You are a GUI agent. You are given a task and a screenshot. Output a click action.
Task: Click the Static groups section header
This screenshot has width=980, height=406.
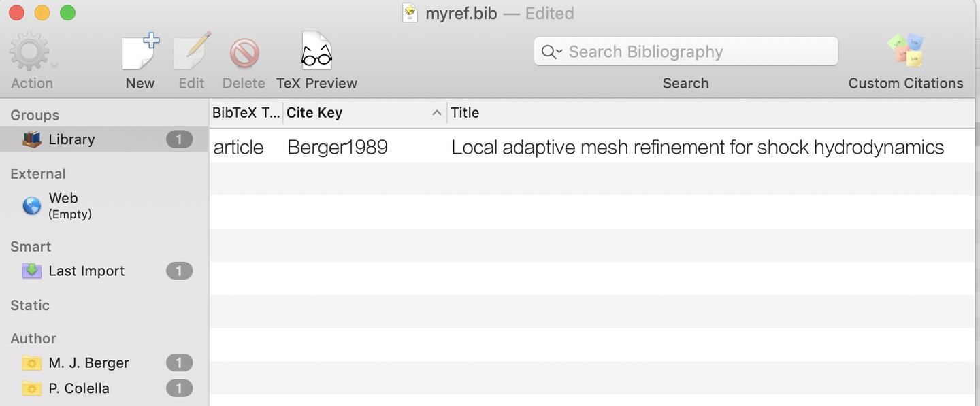[x=30, y=305]
